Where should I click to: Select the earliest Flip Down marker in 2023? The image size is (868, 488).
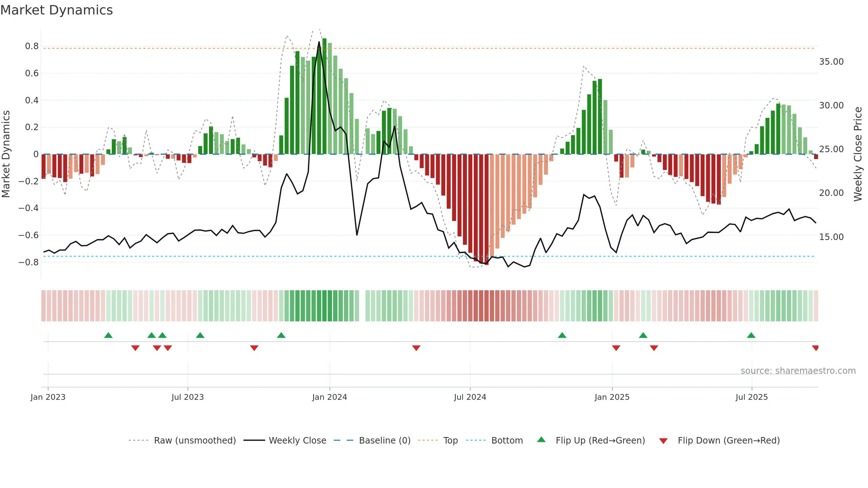(x=135, y=348)
